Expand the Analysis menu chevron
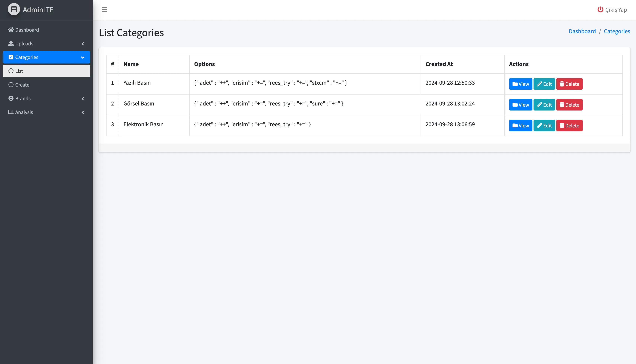This screenshot has height=364, width=636. [x=83, y=113]
